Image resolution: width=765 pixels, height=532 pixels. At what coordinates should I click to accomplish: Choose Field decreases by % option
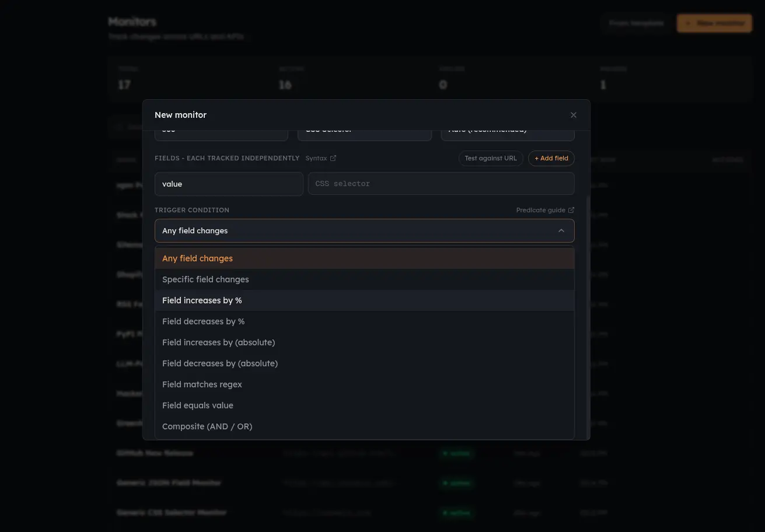365,321
